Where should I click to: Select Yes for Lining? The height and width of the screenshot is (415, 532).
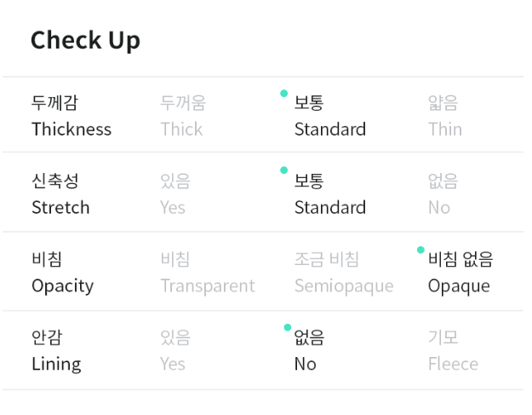click(175, 350)
